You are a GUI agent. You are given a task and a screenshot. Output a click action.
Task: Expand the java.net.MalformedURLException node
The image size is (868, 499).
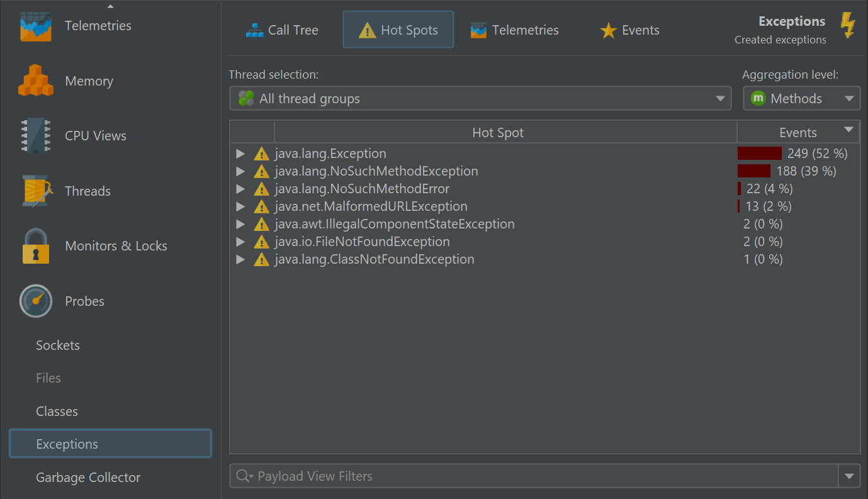coord(240,206)
